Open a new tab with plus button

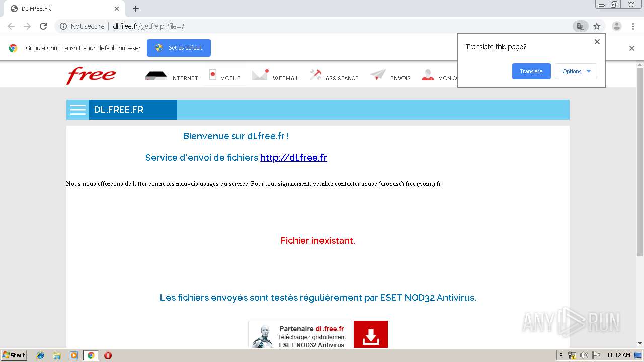pos(136,9)
